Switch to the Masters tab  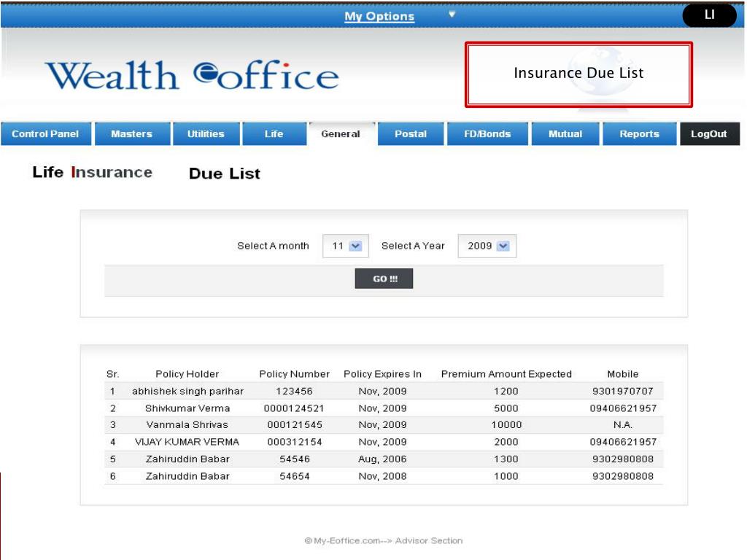pyautogui.click(x=132, y=134)
